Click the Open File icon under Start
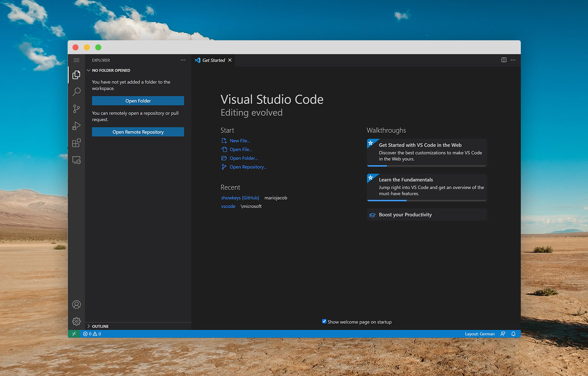 pyautogui.click(x=224, y=149)
